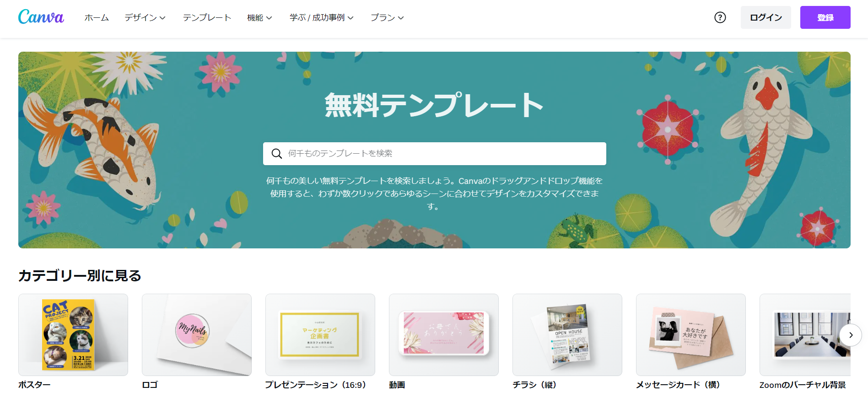Open the チラシ（縦） category thumbnail
The image size is (868, 403).
[567, 335]
